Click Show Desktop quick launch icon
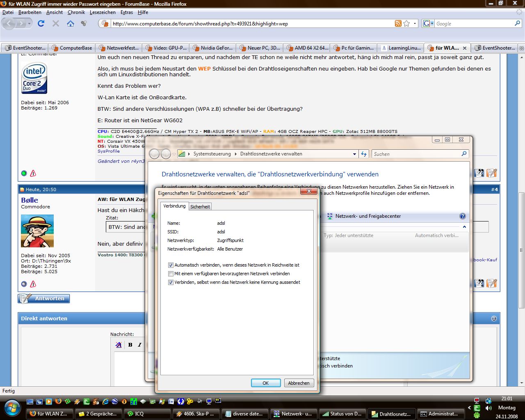 click(30, 401)
